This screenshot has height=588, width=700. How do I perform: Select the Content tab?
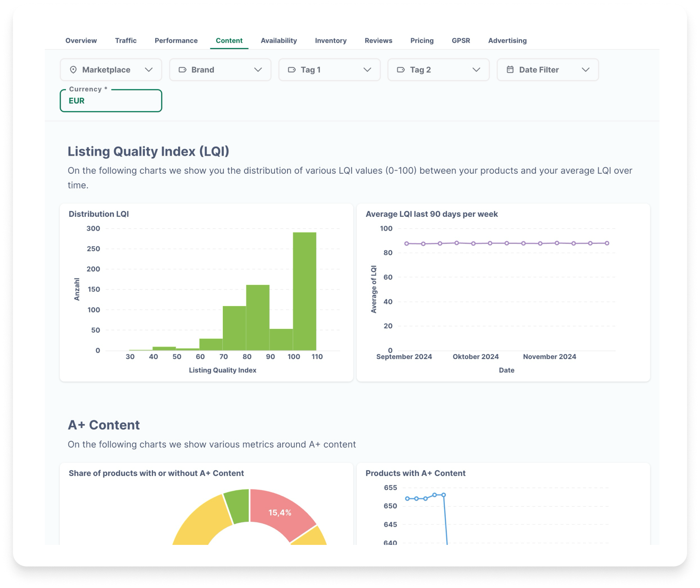pyautogui.click(x=229, y=41)
